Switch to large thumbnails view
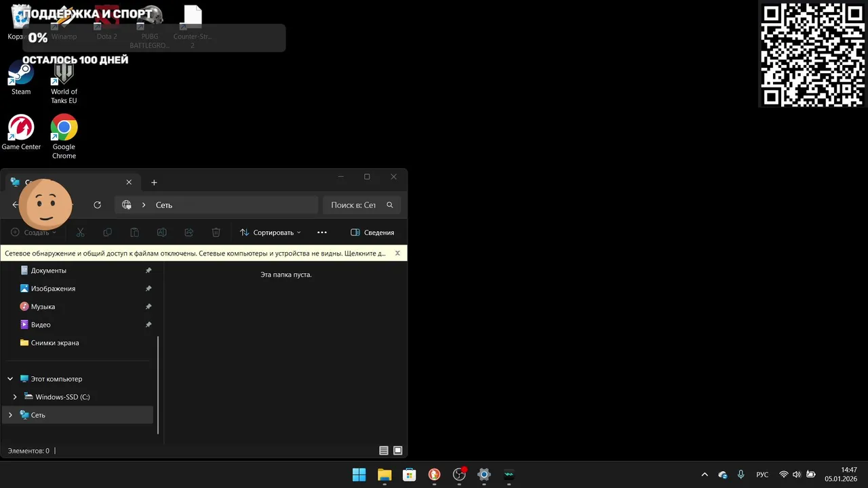This screenshot has height=488, width=868. click(398, 451)
